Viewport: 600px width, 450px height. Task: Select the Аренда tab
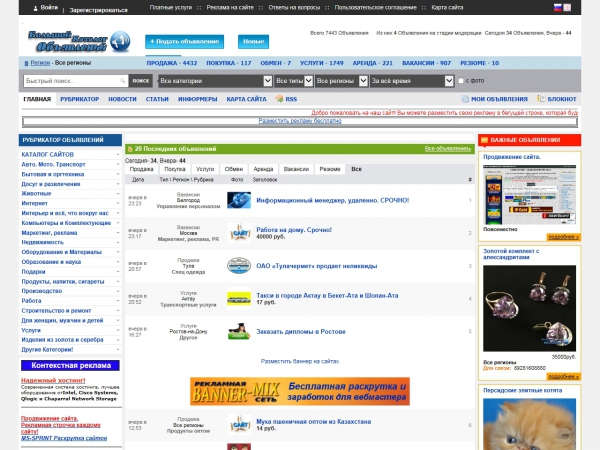pos(263,169)
